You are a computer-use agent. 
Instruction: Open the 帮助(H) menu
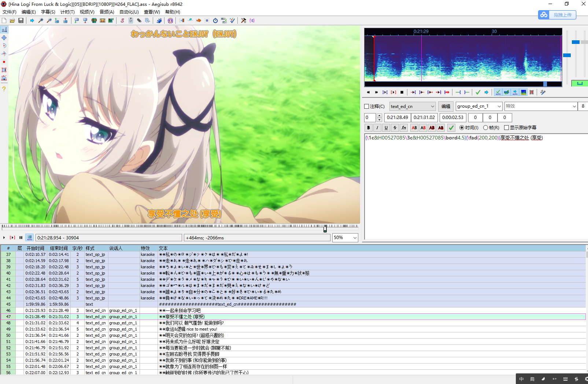[x=173, y=12]
